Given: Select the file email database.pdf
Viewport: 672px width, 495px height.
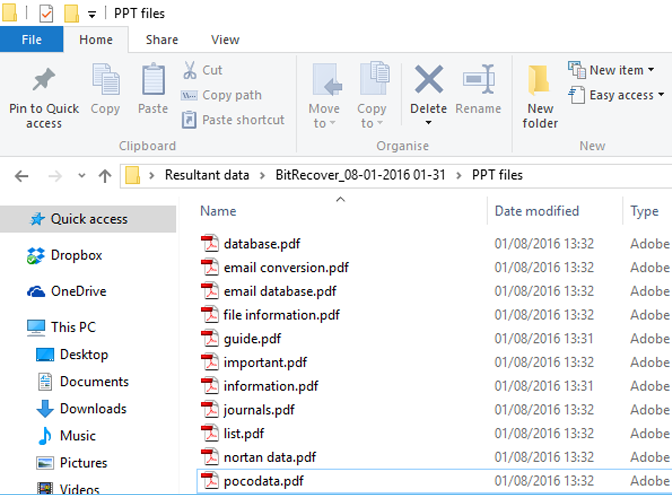Looking at the screenshot, I should click(x=280, y=291).
